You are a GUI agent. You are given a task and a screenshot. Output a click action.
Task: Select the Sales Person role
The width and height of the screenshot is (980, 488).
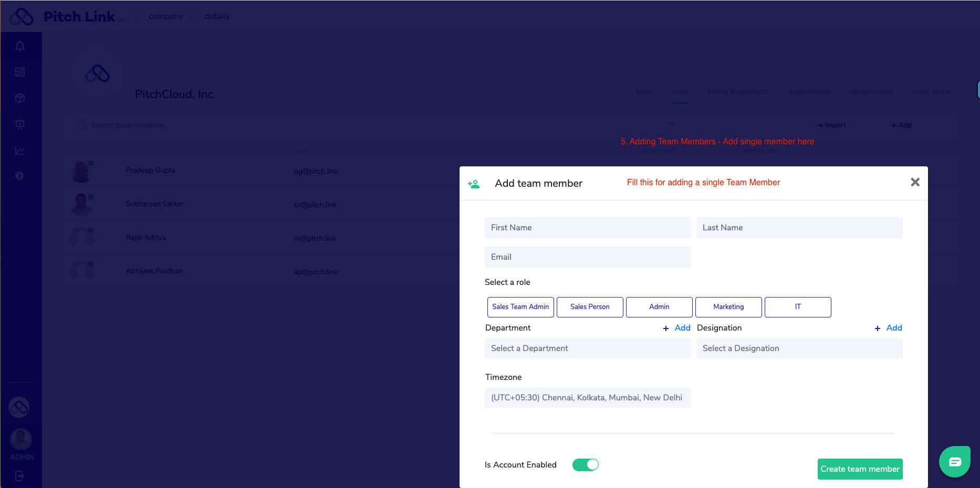click(590, 307)
